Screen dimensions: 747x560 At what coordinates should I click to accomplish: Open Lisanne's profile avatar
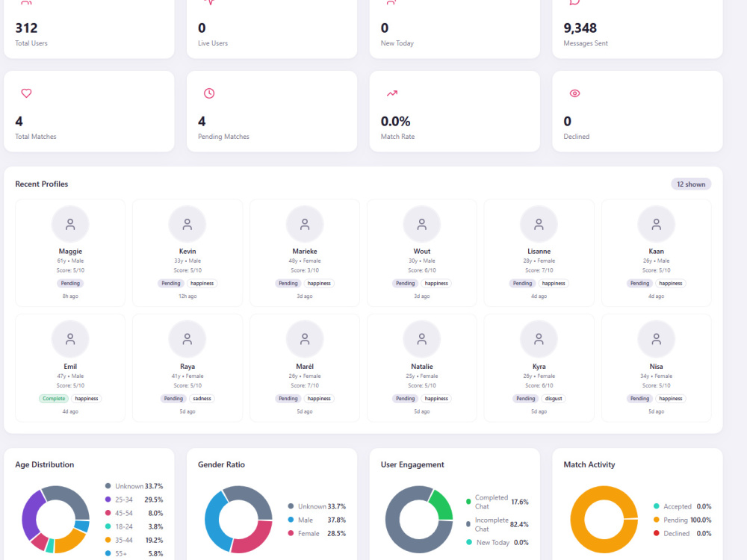point(539,224)
